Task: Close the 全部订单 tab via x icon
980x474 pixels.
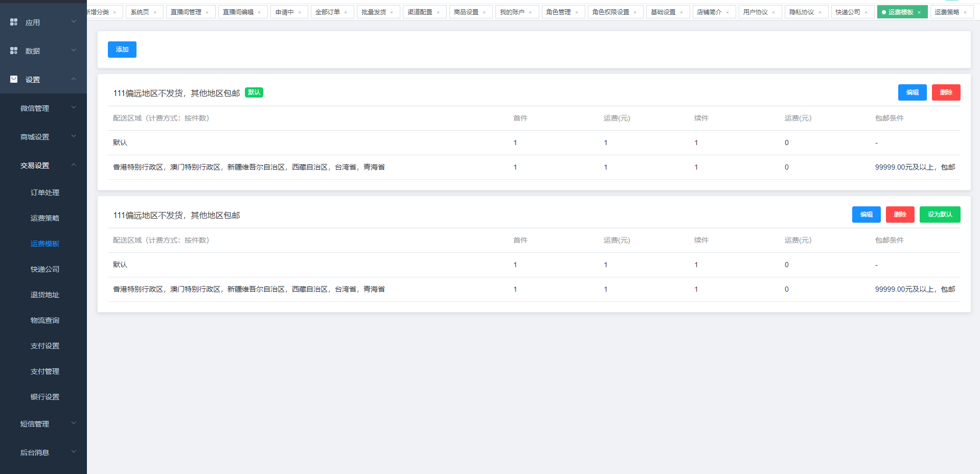Action: [346, 12]
